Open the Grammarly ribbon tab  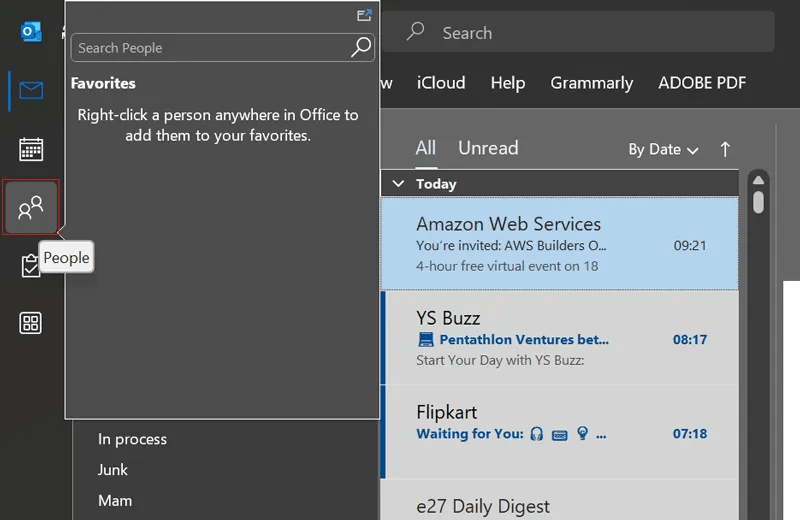[x=592, y=83]
